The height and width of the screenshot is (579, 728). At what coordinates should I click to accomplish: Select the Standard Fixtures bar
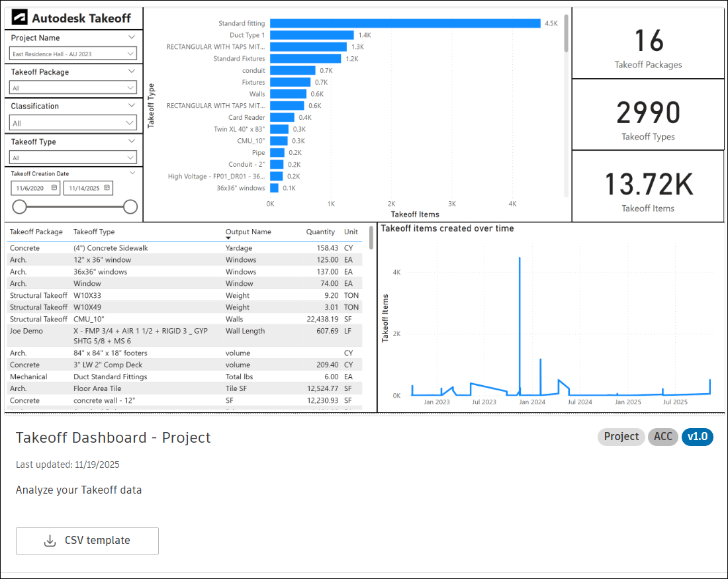tap(306, 58)
